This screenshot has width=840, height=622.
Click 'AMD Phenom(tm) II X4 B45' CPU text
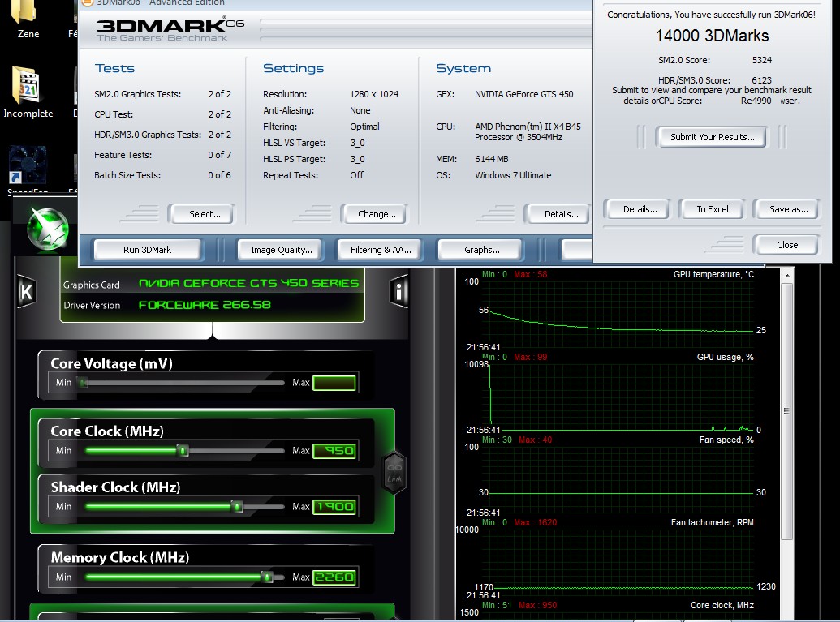(x=528, y=127)
